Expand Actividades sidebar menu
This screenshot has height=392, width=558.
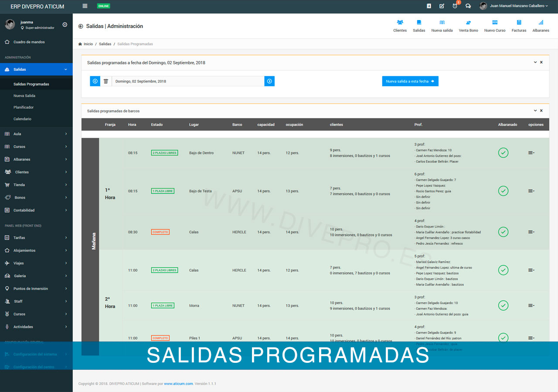[x=36, y=327]
